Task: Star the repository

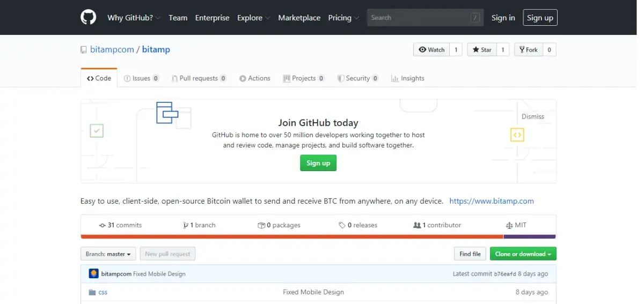Action: [482, 49]
